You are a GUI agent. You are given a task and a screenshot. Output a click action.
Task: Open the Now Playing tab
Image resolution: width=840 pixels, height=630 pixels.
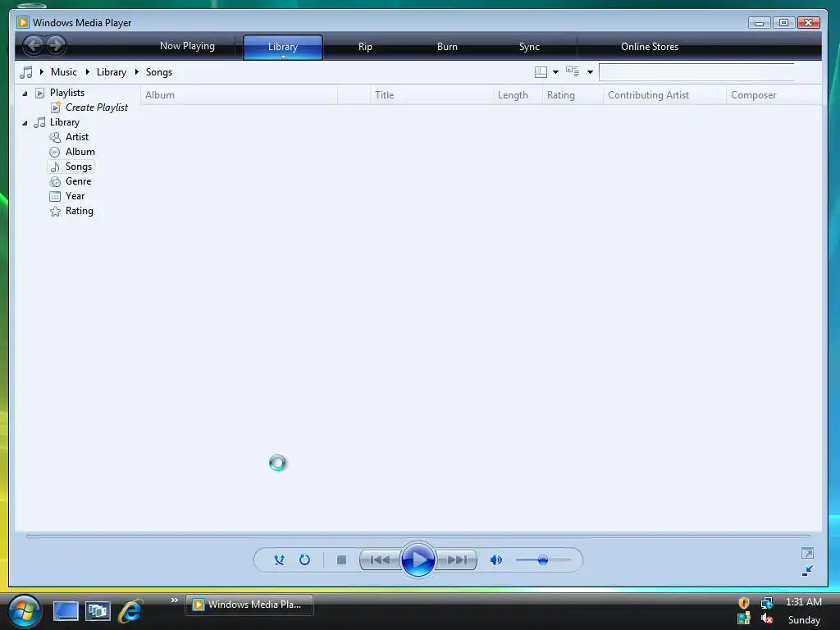tap(187, 46)
